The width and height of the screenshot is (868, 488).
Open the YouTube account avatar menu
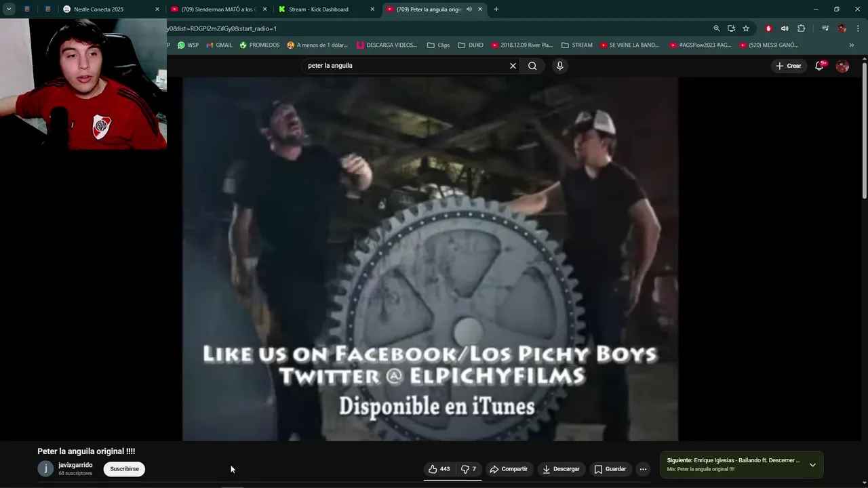842,66
